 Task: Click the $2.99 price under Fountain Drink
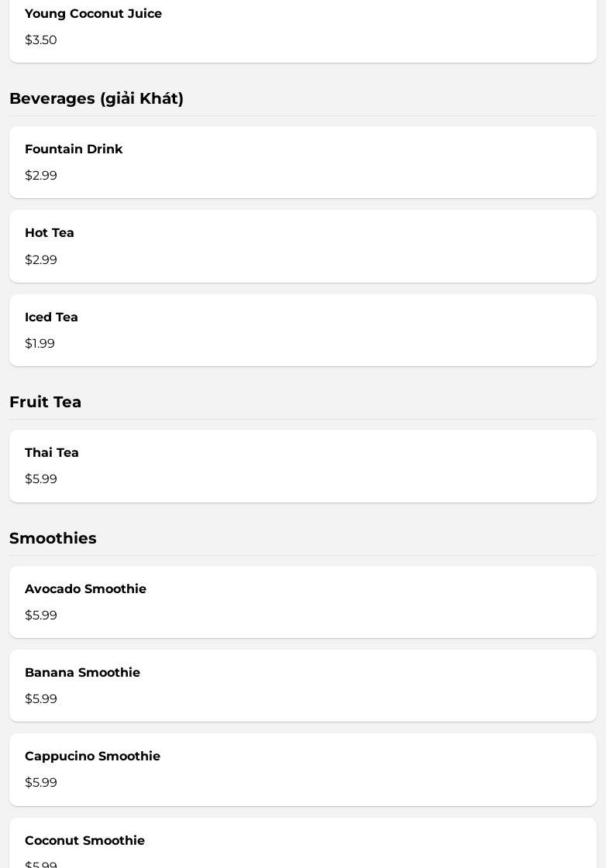41,176
